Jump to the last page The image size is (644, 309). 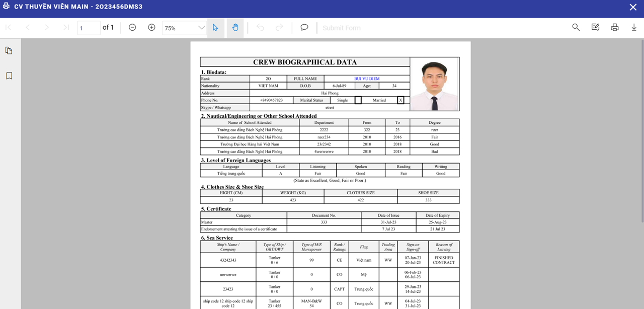[66, 28]
